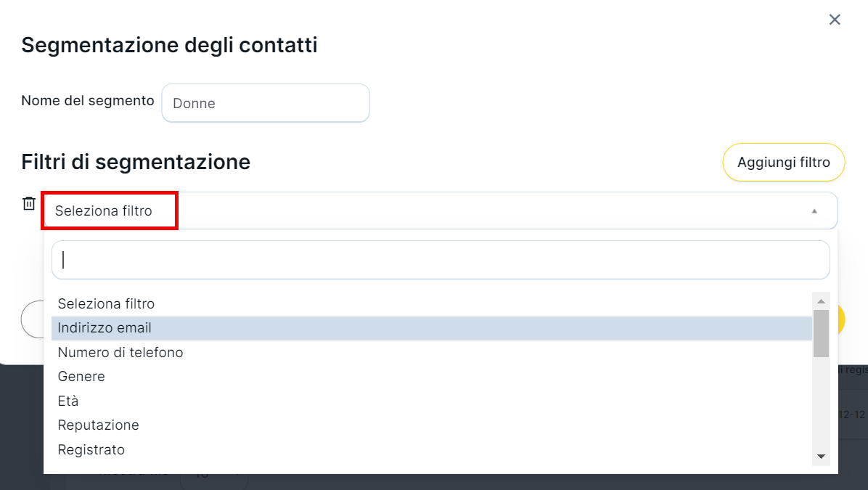The image size is (868, 490).
Task: Click the 'Aggiungi filtro' button
Action: [783, 163]
